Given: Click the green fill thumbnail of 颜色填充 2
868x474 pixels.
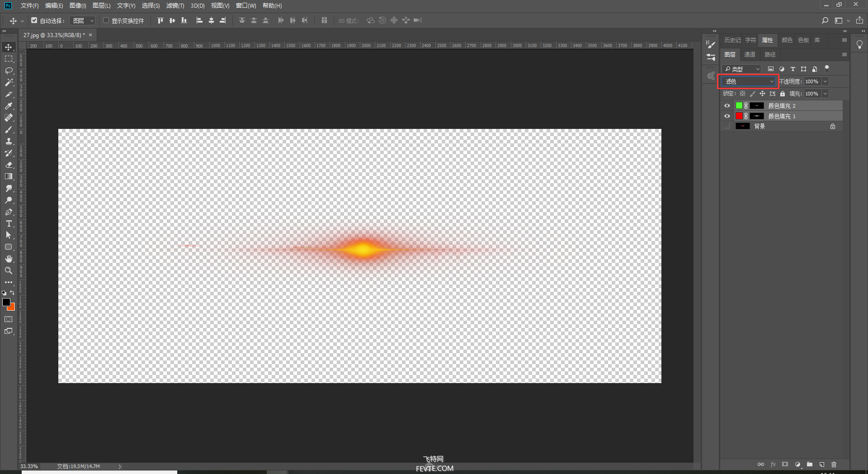Looking at the screenshot, I should [x=739, y=105].
